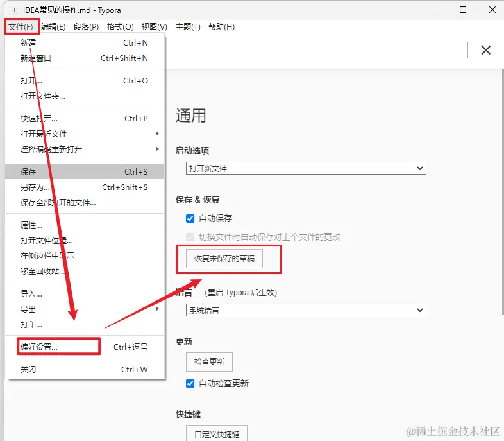Click the 启动选项 section label
Image resolution: width=504 pixels, height=441 pixels.
tap(192, 151)
